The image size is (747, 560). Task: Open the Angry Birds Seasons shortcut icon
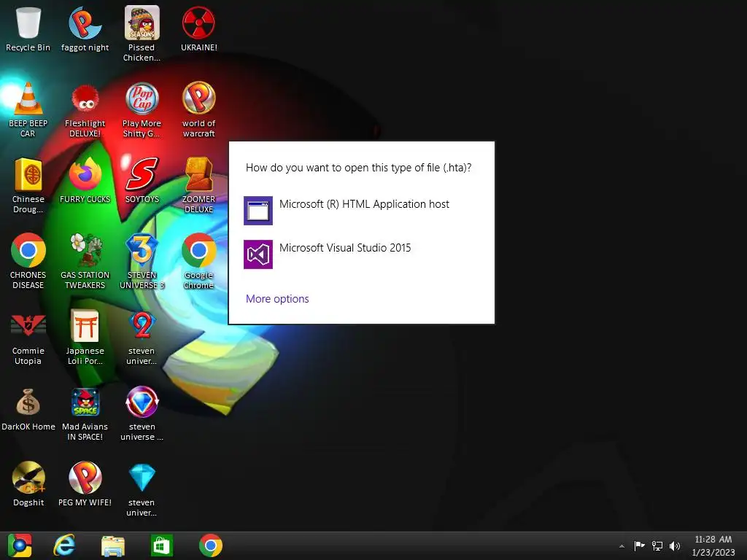point(142,23)
